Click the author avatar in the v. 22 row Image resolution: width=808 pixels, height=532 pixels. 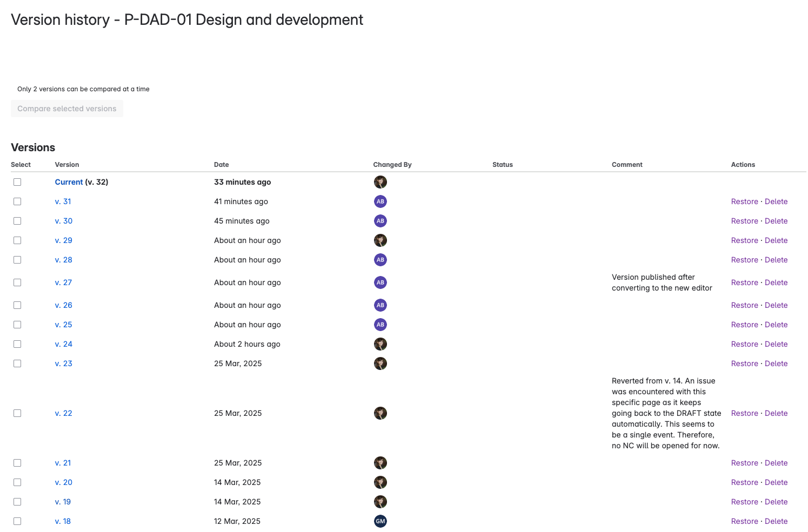coord(380,413)
